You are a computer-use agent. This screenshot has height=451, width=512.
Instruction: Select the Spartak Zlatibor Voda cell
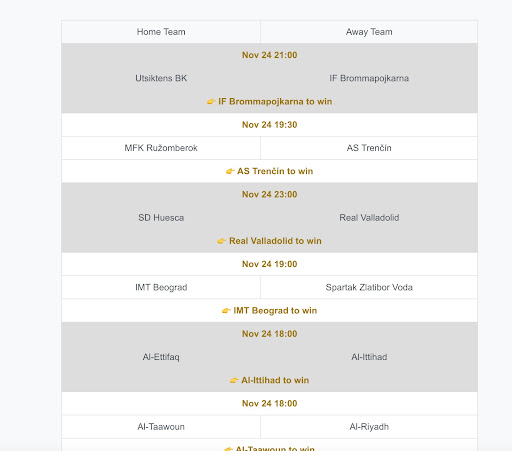tap(369, 287)
